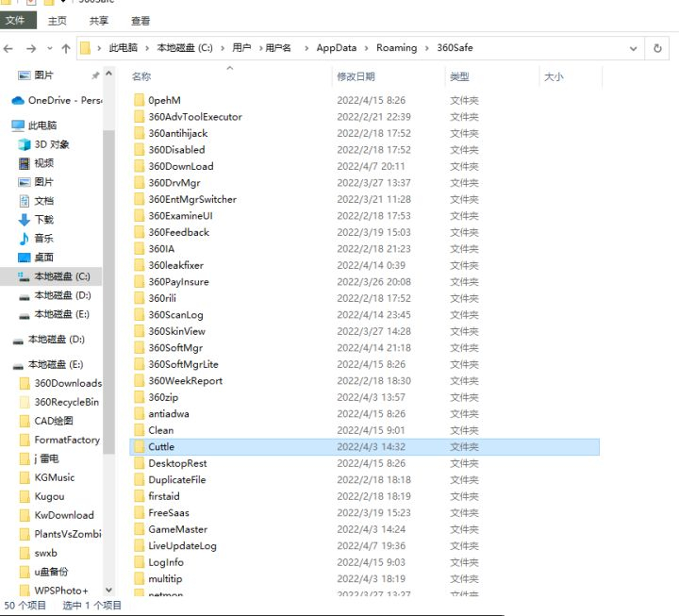Open KGMusic folder in the sidebar
679x616 pixels.
click(x=48, y=477)
